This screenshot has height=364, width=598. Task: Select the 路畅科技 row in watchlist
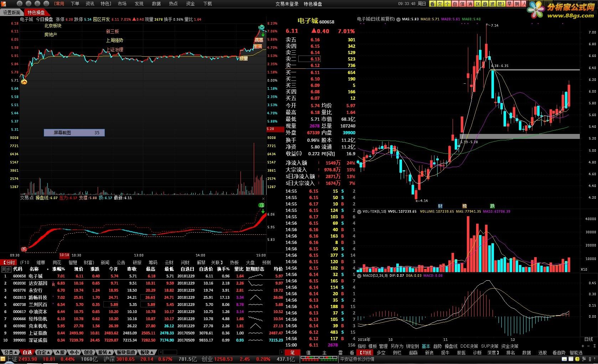tap(143, 297)
